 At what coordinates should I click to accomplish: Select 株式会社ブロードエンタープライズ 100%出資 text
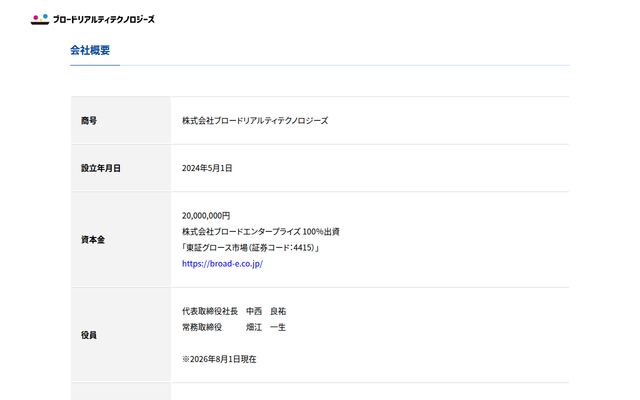(x=261, y=231)
